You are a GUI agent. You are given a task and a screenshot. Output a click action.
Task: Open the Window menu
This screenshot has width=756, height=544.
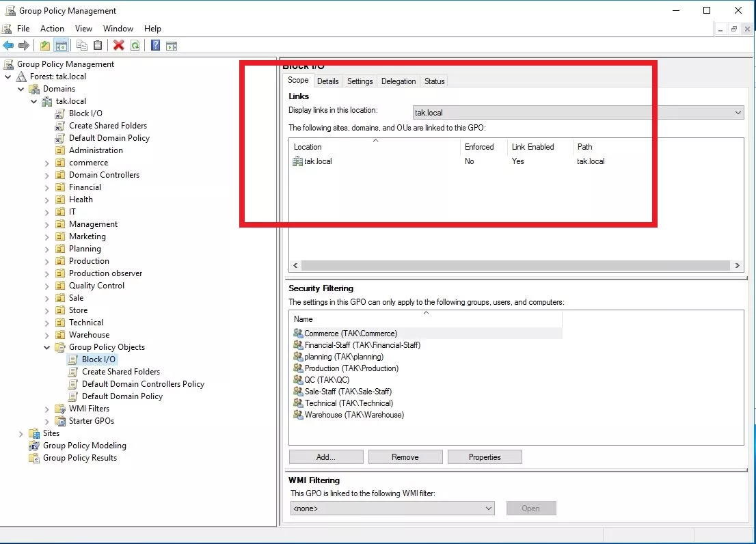(x=118, y=29)
